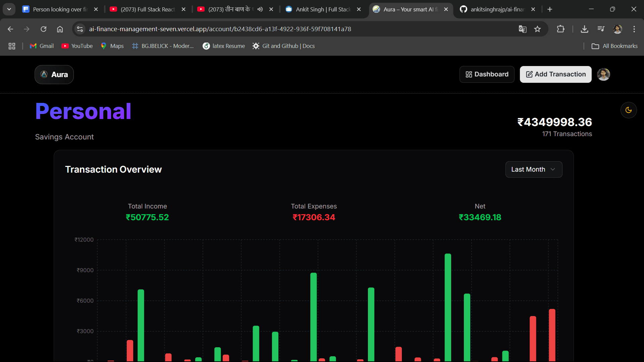The height and width of the screenshot is (362, 644).
Task: Open the Maps bookmark
Action: (112, 46)
